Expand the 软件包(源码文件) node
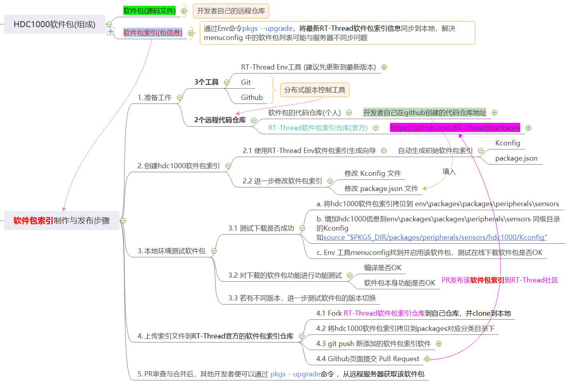The width and height of the screenshot is (566, 392). pyautogui.click(x=184, y=11)
